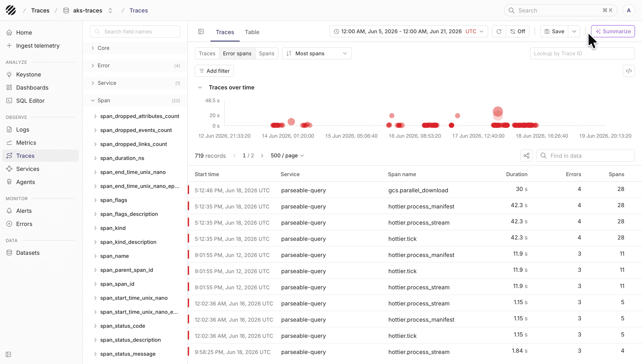The width and height of the screenshot is (642, 364).
Task: Click Add filter
Action: coord(214,71)
